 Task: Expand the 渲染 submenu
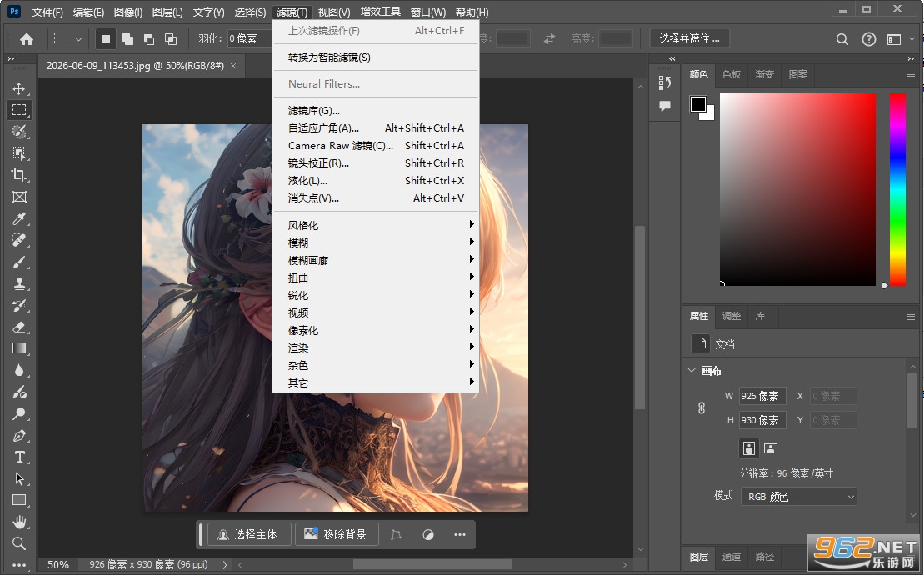376,348
